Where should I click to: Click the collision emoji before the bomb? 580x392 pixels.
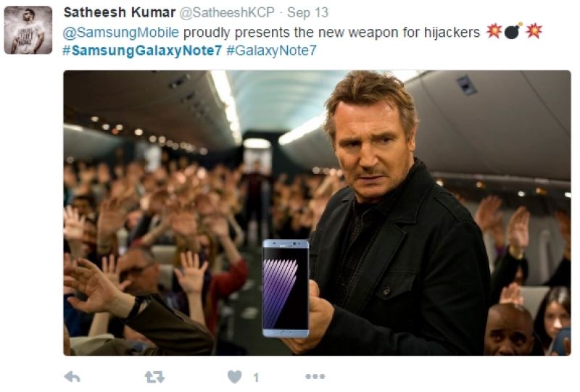[494, 31]
